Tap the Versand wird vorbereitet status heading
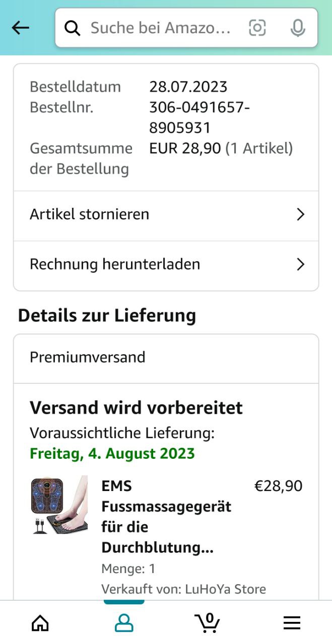332x644 pixels. 136,408
